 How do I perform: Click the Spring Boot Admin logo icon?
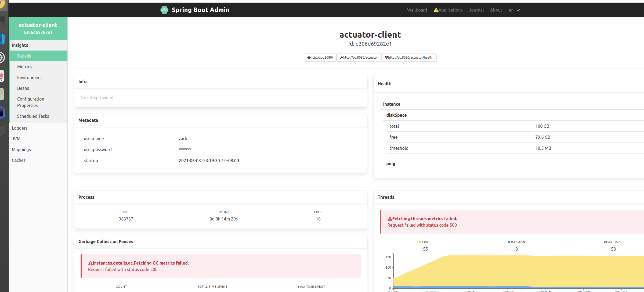pos(164,10)
